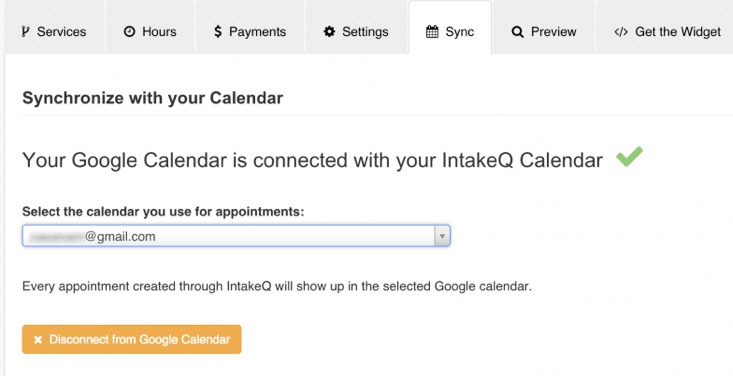
Task: Click the green connected checkmark
Action: 629,157
